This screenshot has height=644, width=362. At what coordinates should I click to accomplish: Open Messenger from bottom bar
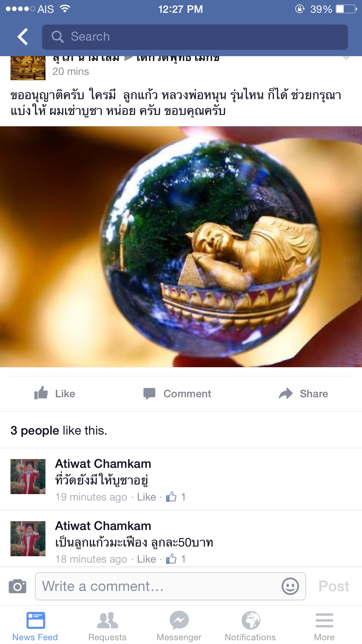click(x=179, y=626)
